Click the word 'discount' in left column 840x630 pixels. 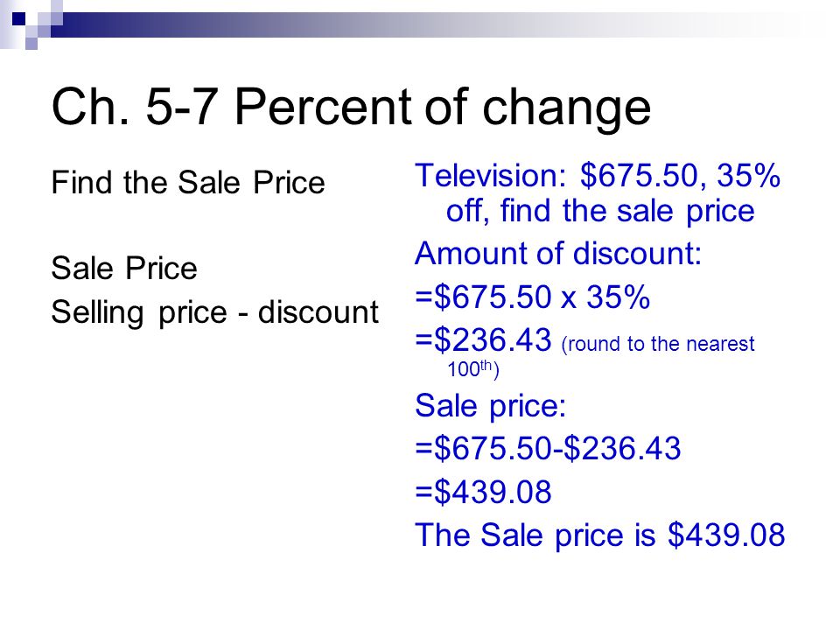(318, 311)
